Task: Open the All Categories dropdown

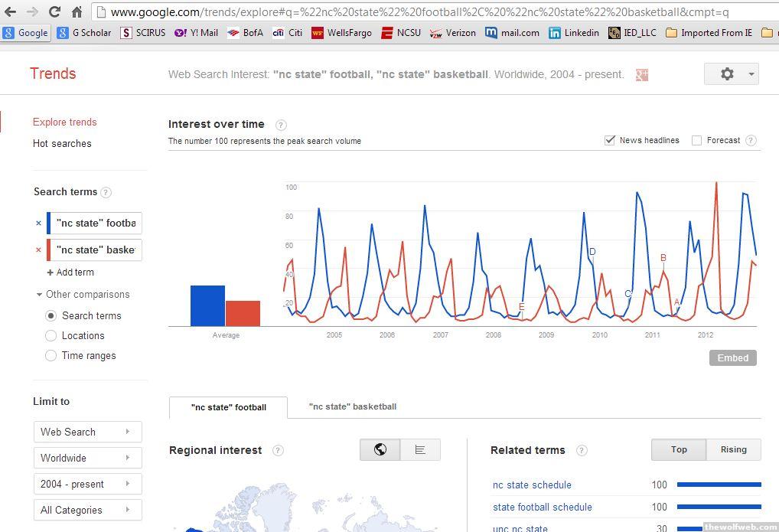Action: (x=87, y=510)
